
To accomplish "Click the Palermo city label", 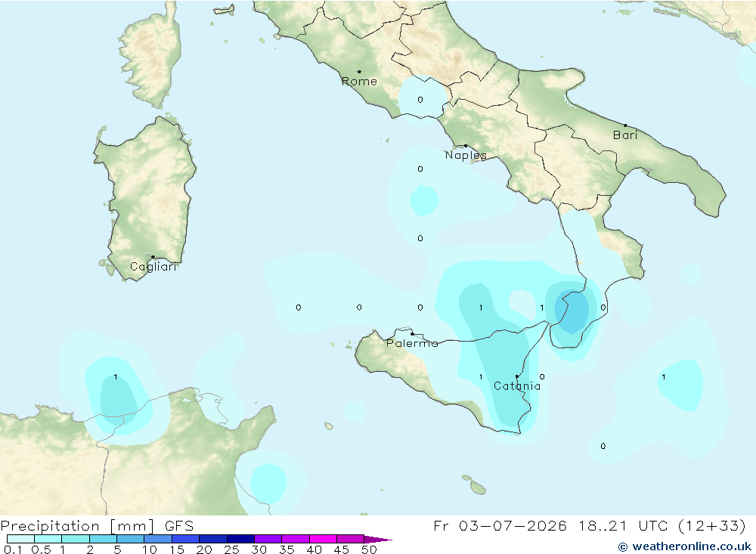I will (412, 343).
